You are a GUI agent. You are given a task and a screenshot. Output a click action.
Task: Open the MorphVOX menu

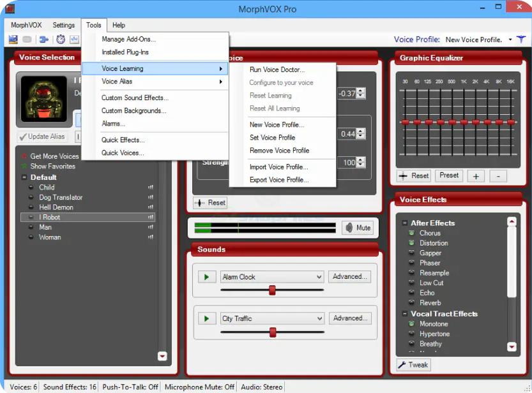[x=26, y=25]
